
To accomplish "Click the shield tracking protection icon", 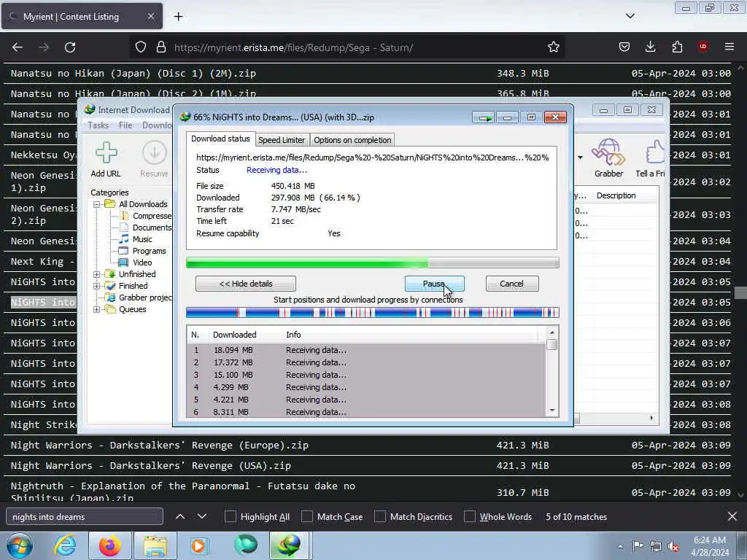I will (x=141, y=47).
